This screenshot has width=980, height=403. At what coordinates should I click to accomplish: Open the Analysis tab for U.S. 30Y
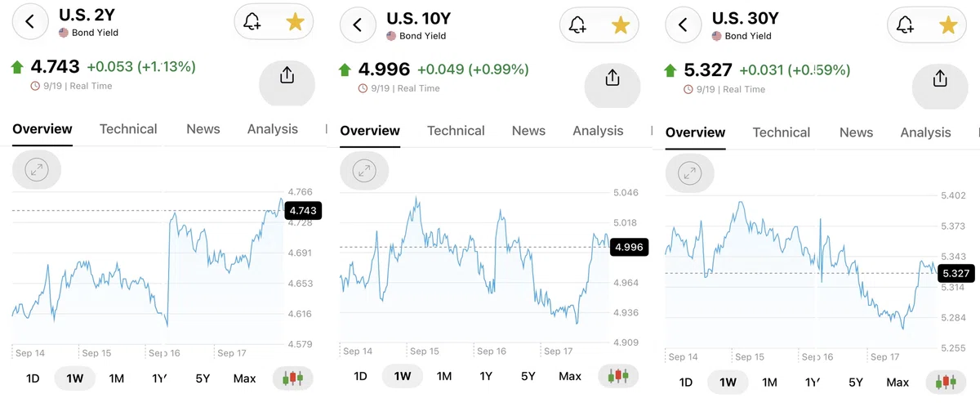[x=925, y=132]
